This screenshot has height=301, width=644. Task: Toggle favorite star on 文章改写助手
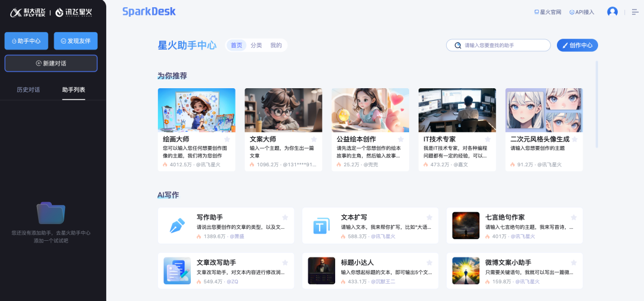click(x=285, y=262)
